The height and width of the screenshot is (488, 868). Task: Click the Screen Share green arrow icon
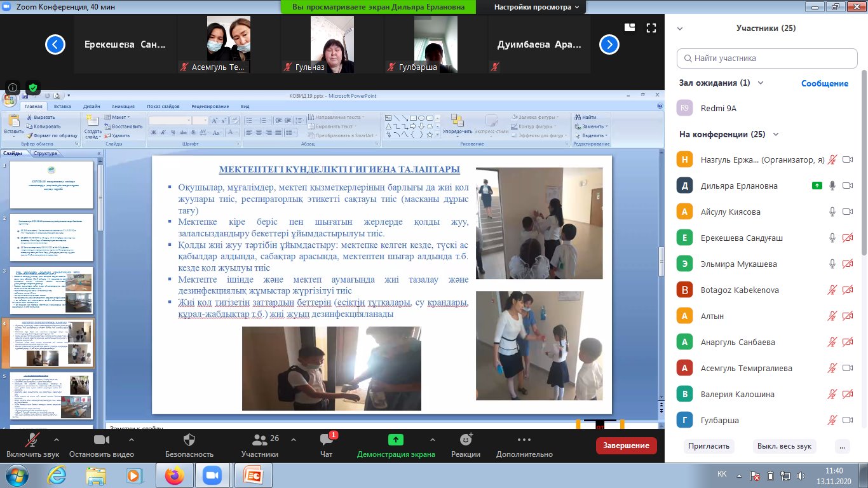395,440
